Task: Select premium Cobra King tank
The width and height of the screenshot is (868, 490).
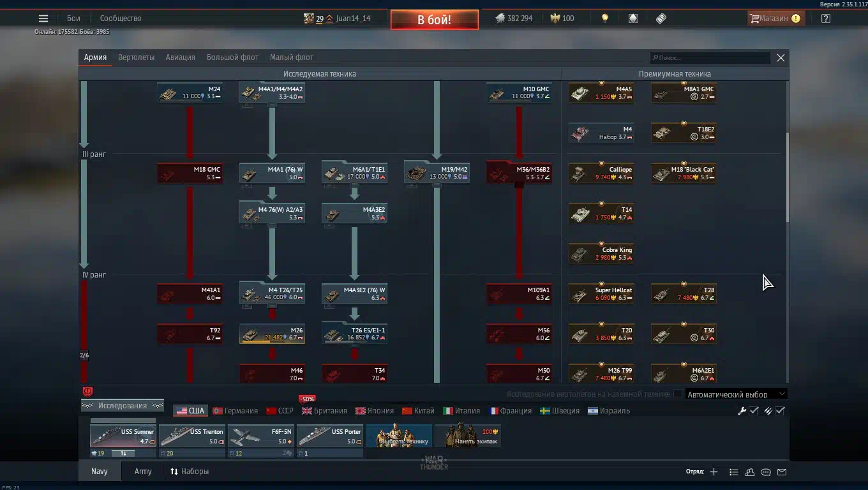Action: click(601, 253)
